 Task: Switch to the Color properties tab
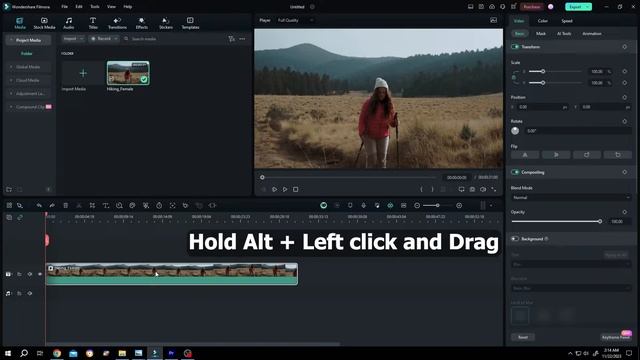[542, 21]
